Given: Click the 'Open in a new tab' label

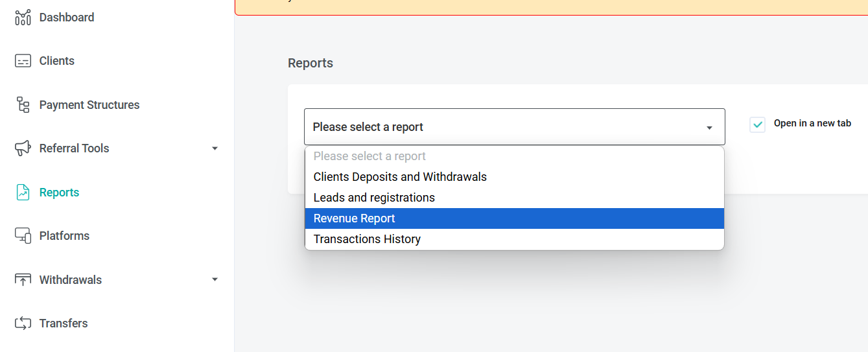Looking at the screenshot, I should 812,123.
